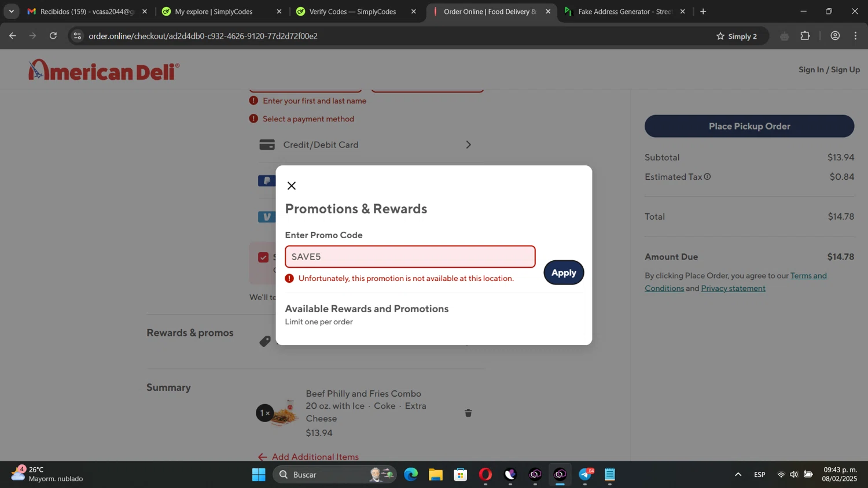Click the Beef Philly combo thumbnail image
This screenshot has width=868, height=488.
[x=285, y=413]
